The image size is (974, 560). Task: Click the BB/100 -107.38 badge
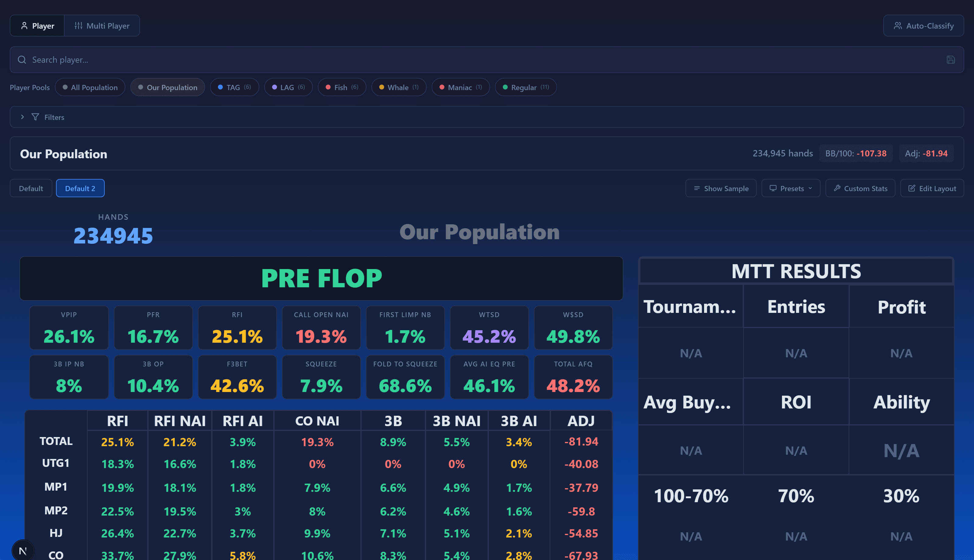point(856,153)
